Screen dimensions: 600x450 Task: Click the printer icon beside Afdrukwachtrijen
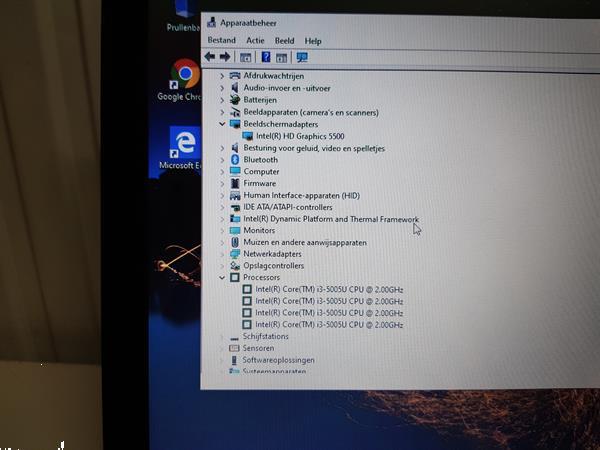[235, 76]
